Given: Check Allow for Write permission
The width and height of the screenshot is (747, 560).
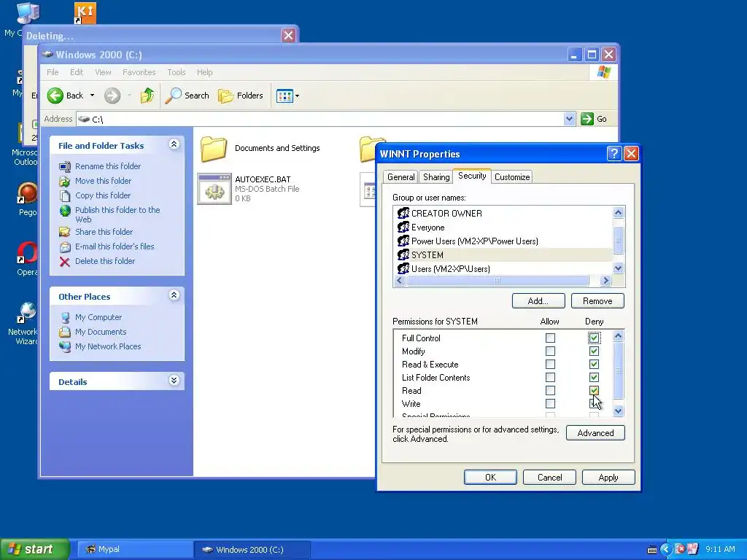Looking at the screenshot, I should (x=550, y=404).
